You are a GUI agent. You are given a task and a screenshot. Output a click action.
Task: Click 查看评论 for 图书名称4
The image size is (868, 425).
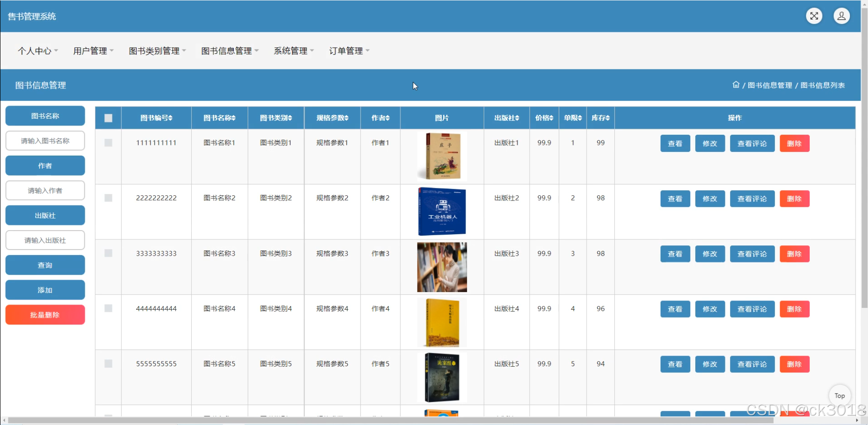752,309
